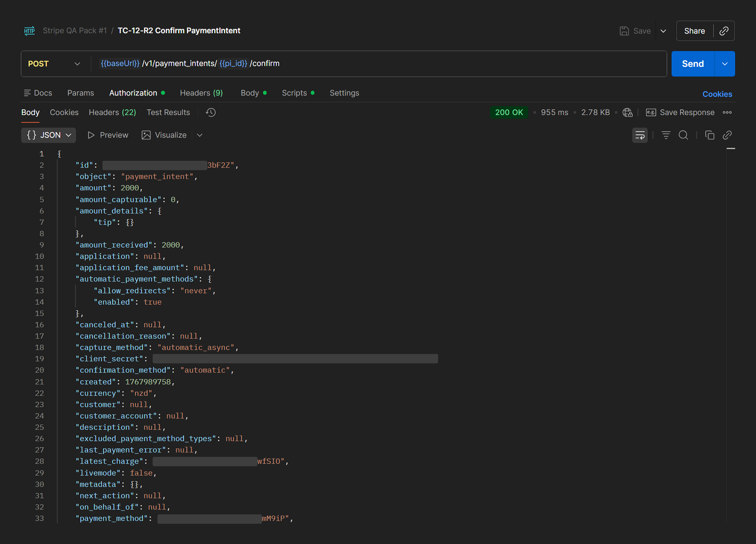Open the request Body tab
Viewport: 756px width, 544px height.
coord(253,93)
